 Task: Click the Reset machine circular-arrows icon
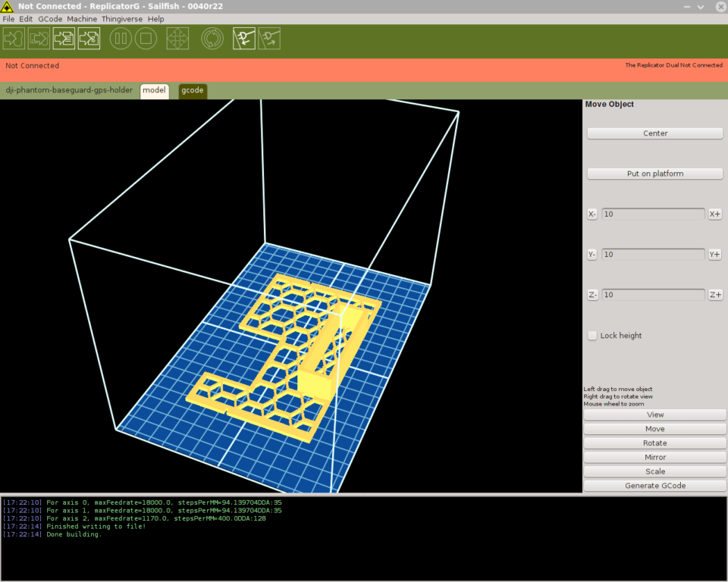click(212, 39)
